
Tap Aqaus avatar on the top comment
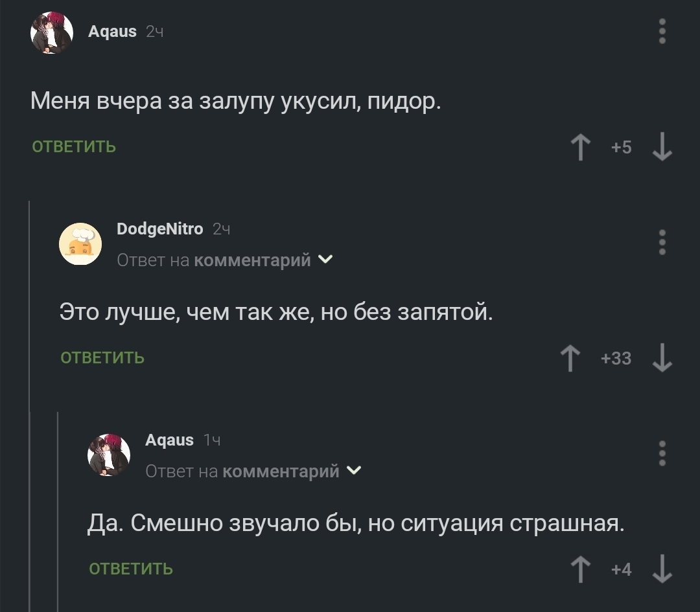[x=52, y=32]
